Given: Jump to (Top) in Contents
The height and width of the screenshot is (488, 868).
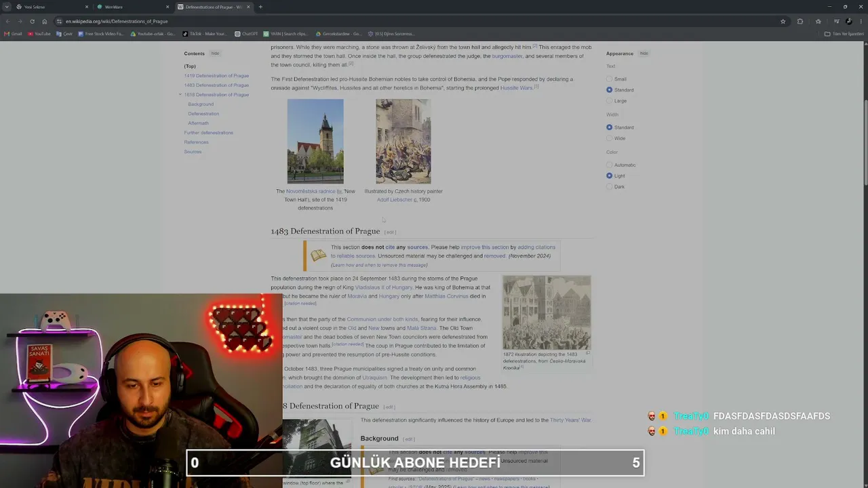Looking at the screenshot, I should (190, 66).
